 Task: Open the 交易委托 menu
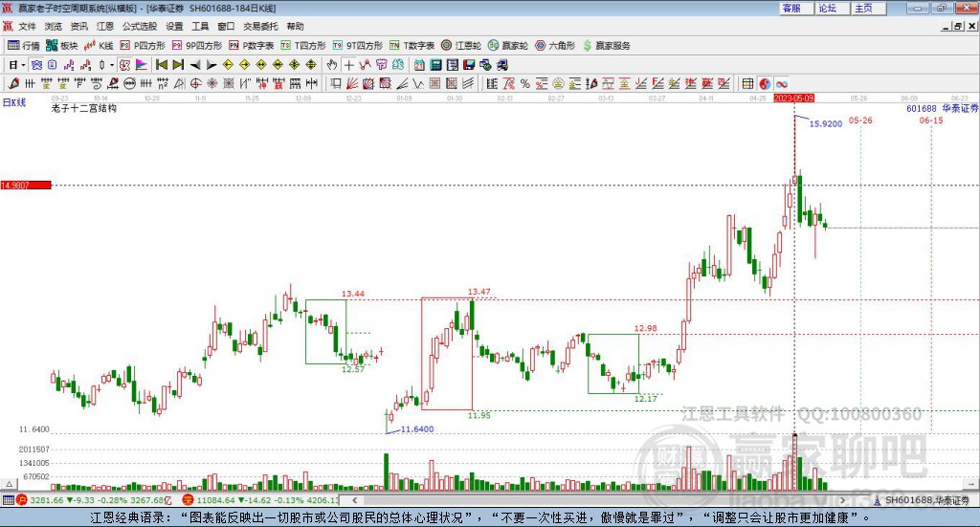point(260,26)
